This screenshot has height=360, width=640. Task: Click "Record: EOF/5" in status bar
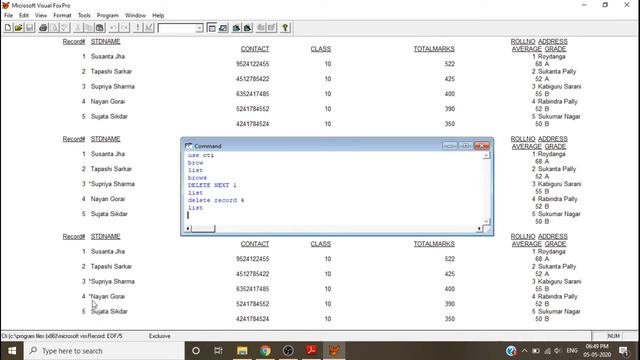pos(104,336)
